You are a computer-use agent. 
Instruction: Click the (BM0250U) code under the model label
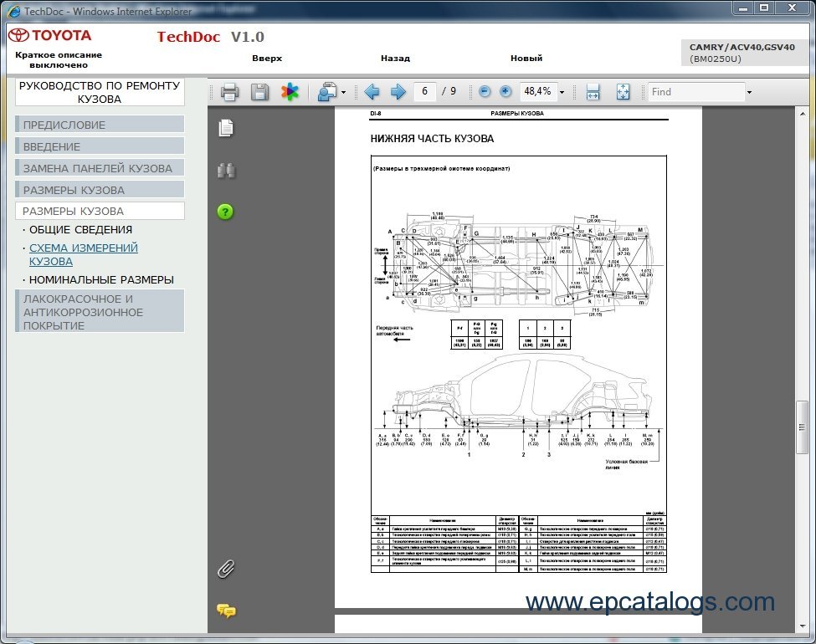coord(716,59)
